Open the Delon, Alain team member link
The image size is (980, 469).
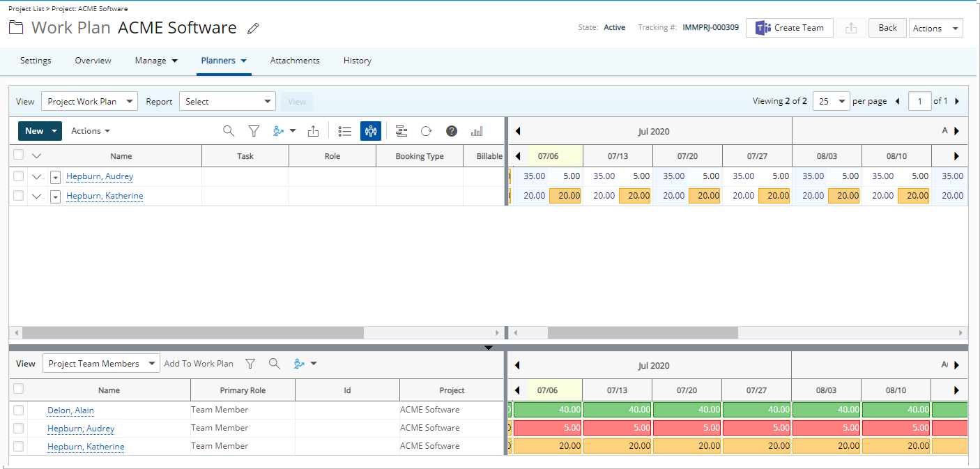pyautogui.click(x=70, y=410)
